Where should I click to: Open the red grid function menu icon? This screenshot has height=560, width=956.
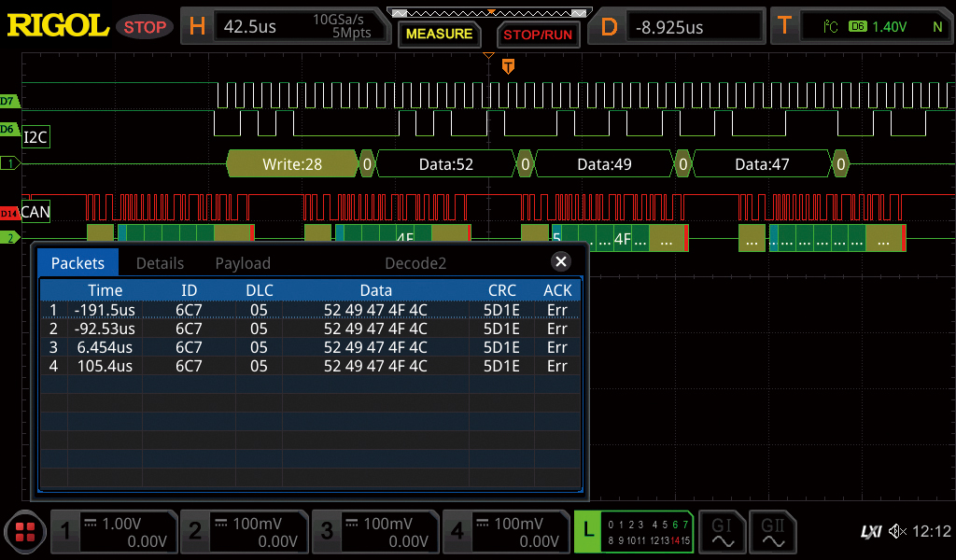(x=24, y=533)
